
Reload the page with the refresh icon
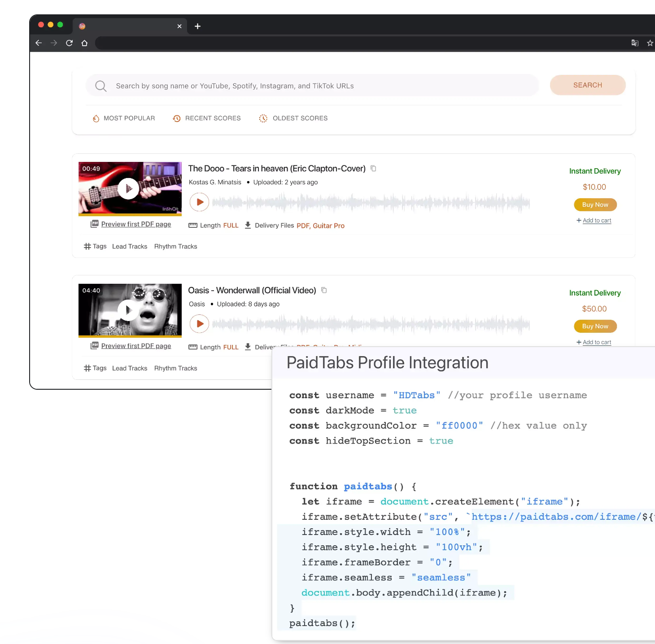point(69,43)
